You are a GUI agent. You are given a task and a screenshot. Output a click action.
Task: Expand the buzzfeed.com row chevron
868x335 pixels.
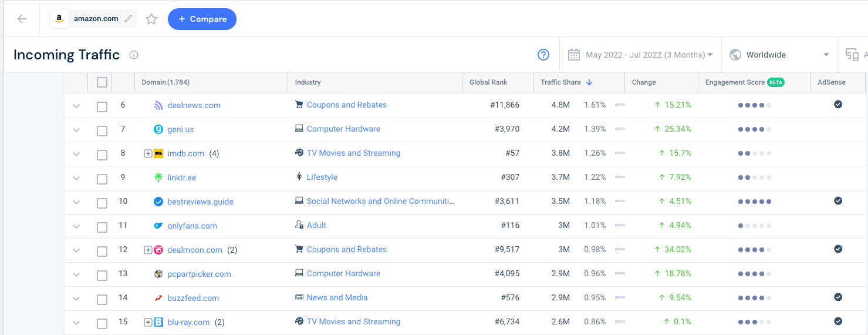click(76, 299)
